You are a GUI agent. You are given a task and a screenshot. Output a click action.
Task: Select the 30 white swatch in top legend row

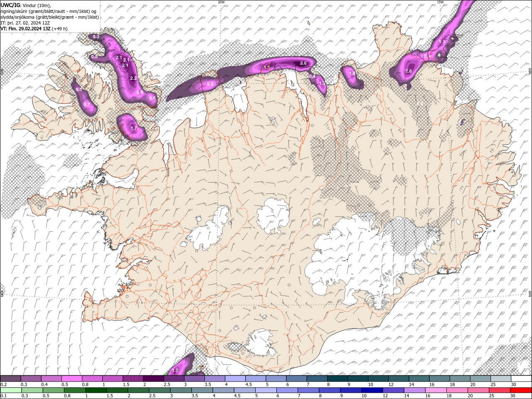521,378
